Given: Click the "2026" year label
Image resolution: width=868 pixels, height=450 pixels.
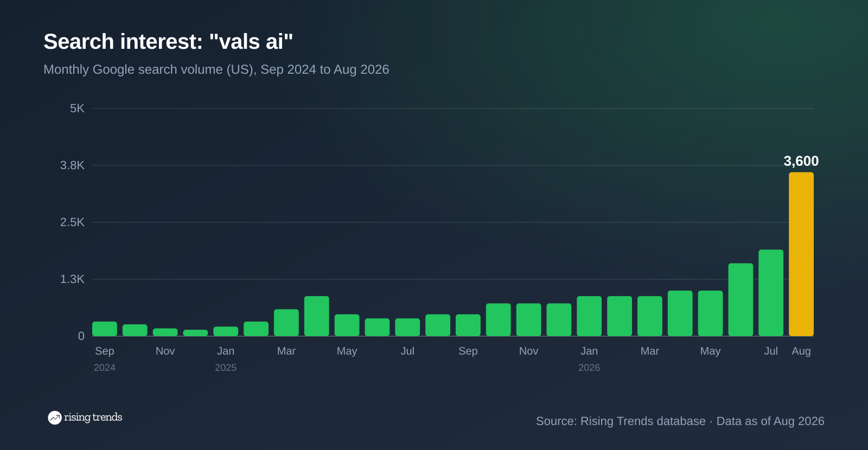Looking at the screenshot, I should pyautogui.click(x=589, y=368).
